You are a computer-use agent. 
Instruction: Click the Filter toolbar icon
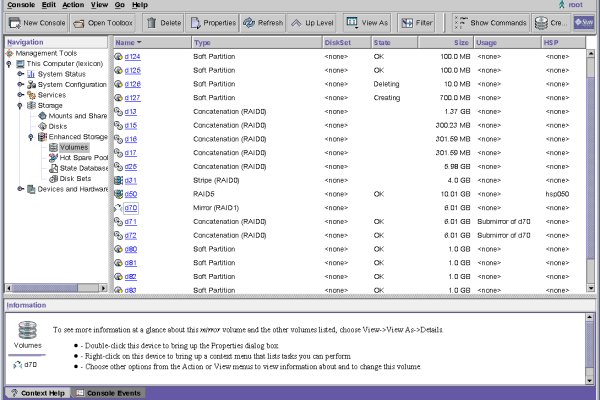click(x=405, y=21)
